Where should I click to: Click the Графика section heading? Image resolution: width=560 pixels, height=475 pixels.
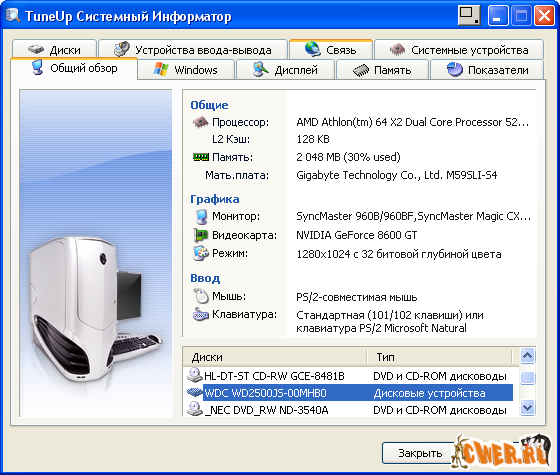pos(215,199)
